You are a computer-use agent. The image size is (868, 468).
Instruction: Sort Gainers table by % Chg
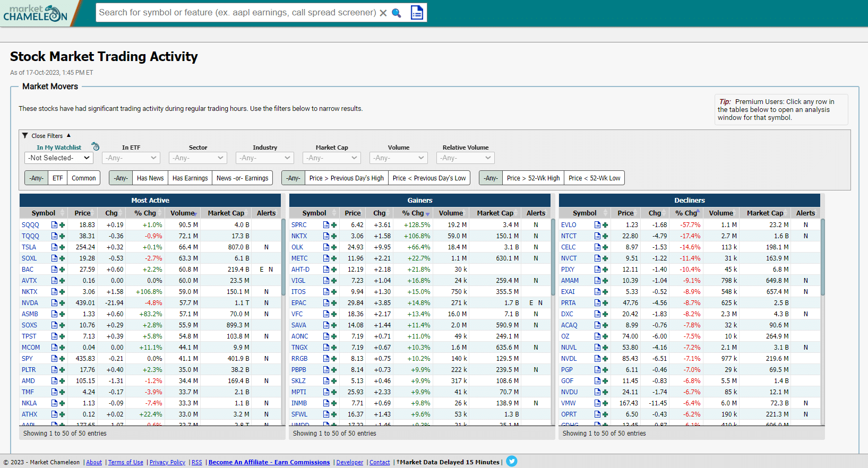tap(416, 213)
